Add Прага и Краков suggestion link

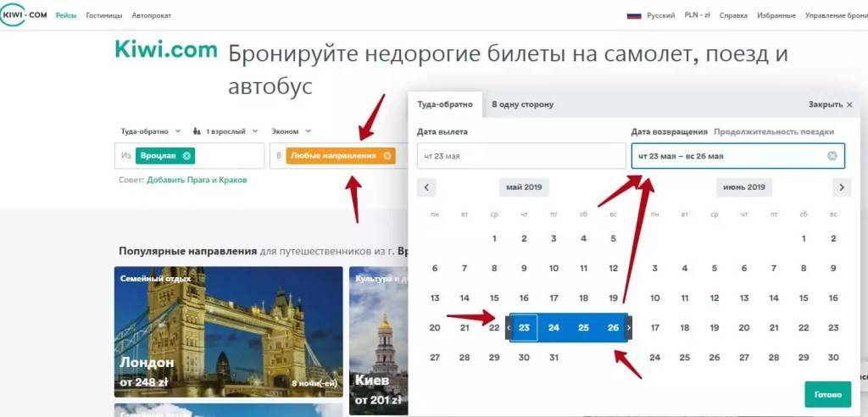(197, 180)
